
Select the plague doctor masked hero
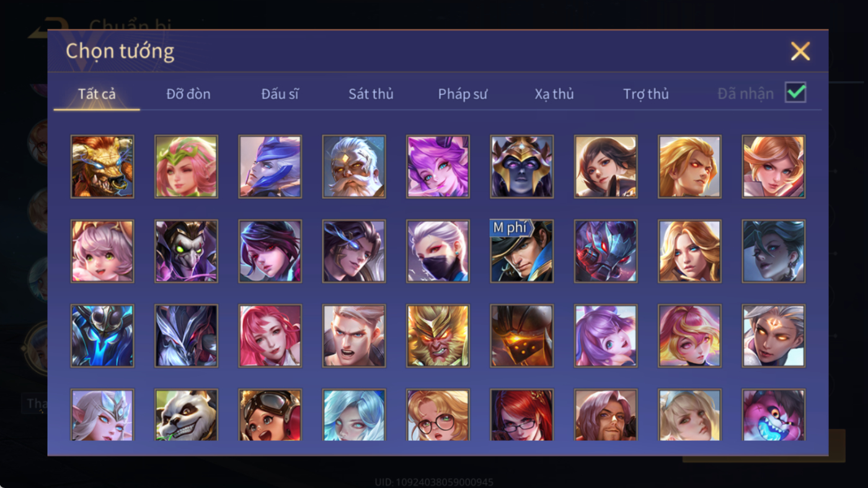186,251
